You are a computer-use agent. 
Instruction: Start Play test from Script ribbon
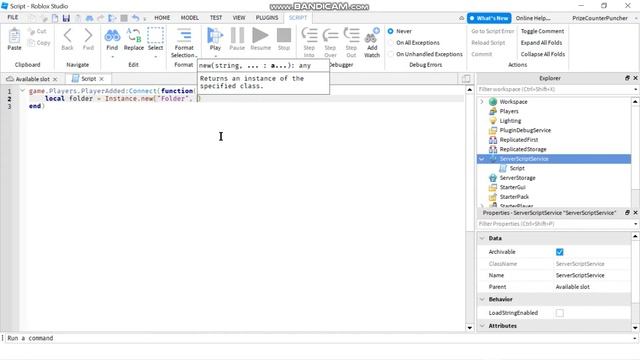[x=215, y=36]
